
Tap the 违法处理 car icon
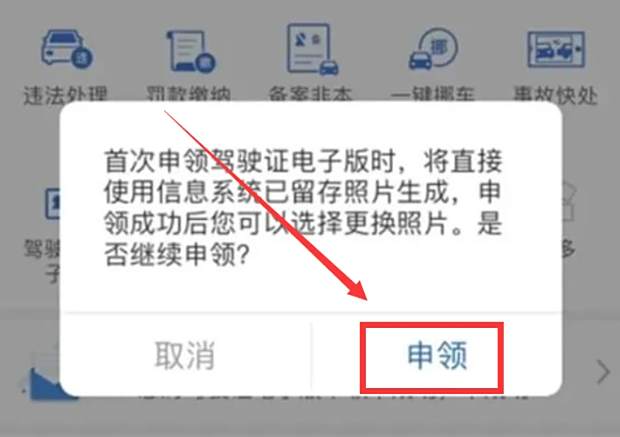[x=66, y=48]
